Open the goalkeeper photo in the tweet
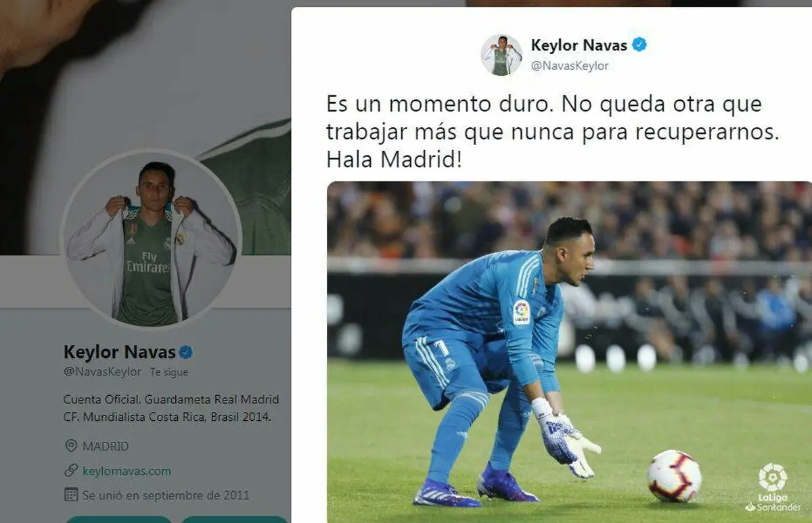Screen dimensions: 812x523 (569, 352)
